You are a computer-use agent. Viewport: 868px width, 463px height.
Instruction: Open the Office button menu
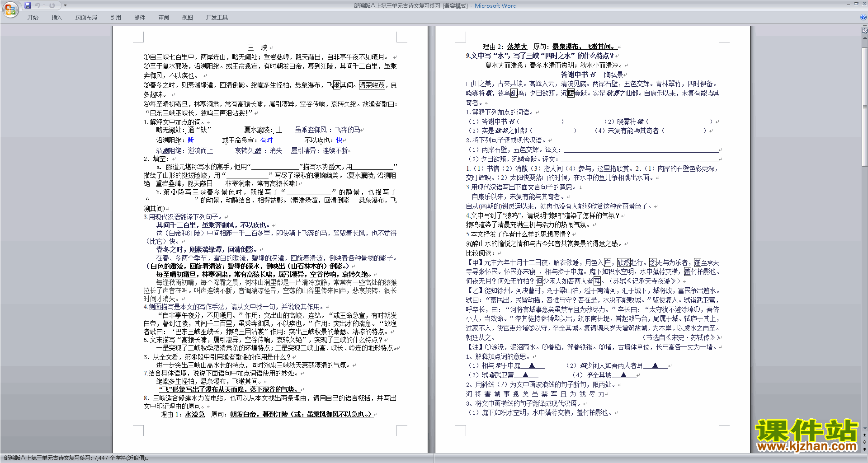coord(10,9)
